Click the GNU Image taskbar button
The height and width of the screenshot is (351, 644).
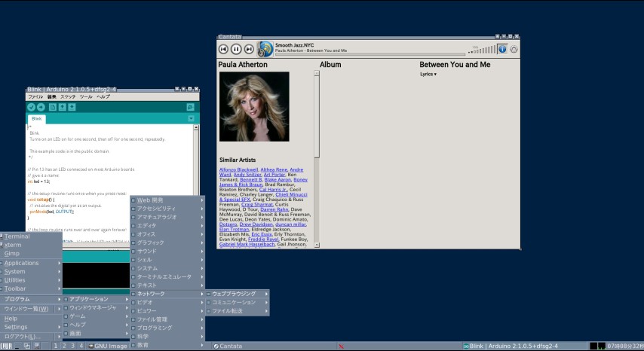[108, 346]
